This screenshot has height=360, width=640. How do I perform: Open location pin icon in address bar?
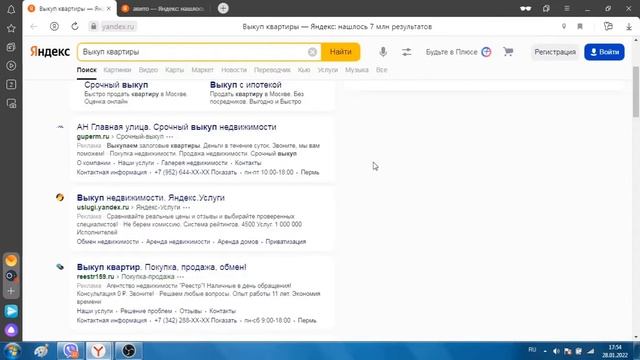pos(564,27)
